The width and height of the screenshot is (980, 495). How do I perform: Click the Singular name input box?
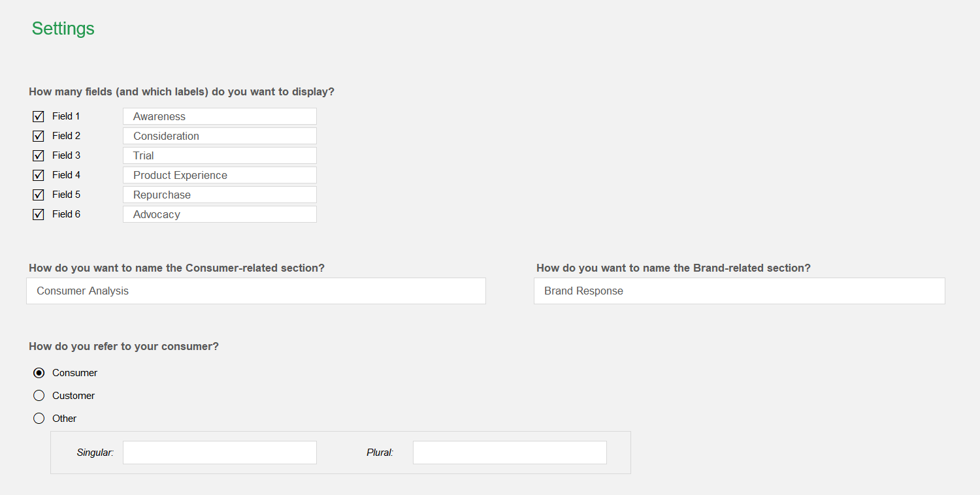(220, 453)
